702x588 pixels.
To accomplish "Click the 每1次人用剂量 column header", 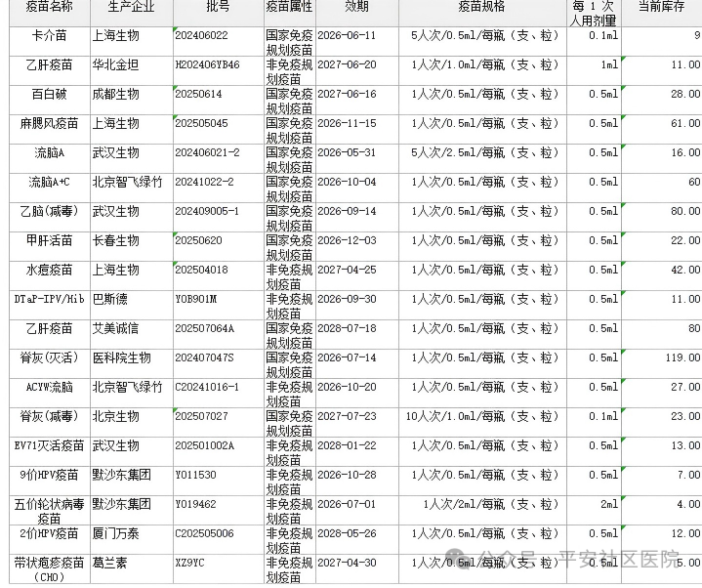I will 594,13.
